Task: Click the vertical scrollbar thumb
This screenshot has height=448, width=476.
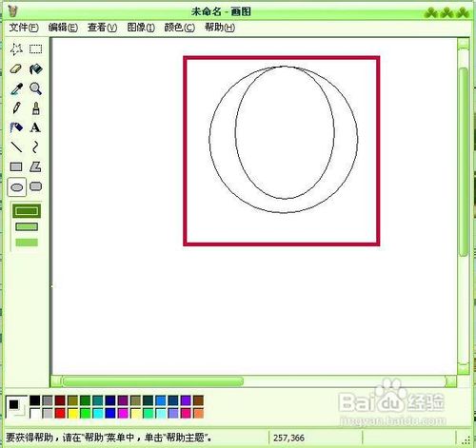Action: pyautogui.click(x=464, y=162)
